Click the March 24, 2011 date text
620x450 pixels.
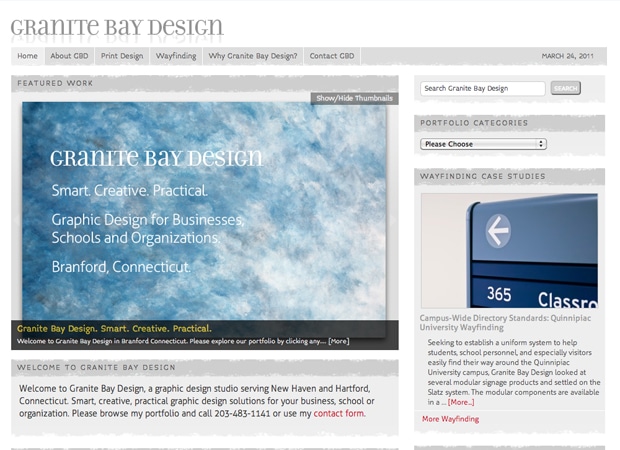pos(567,56)
